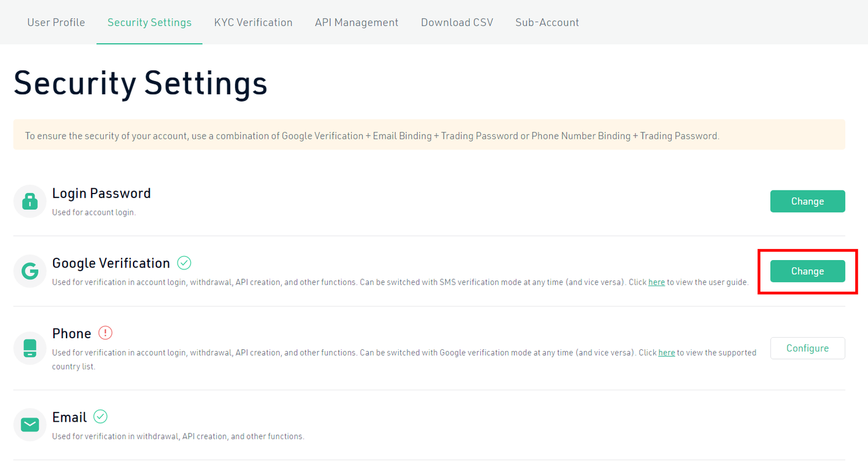Click the Security Settings page heading
This screenshot has width=868, height=468.
click(141, 83)
